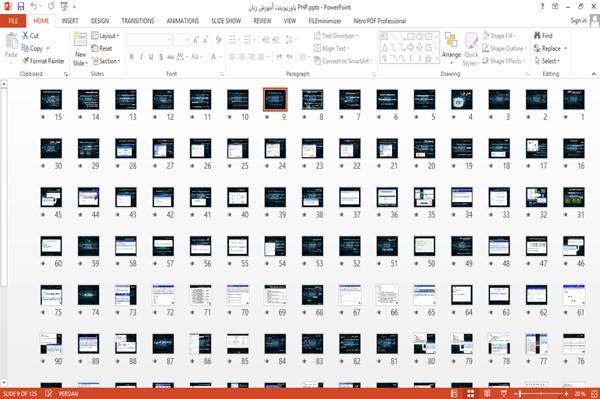This screenshot has height=399, width=600.
Task: Switch to the SLIDE SHOW tab
Action: (226, 21)
